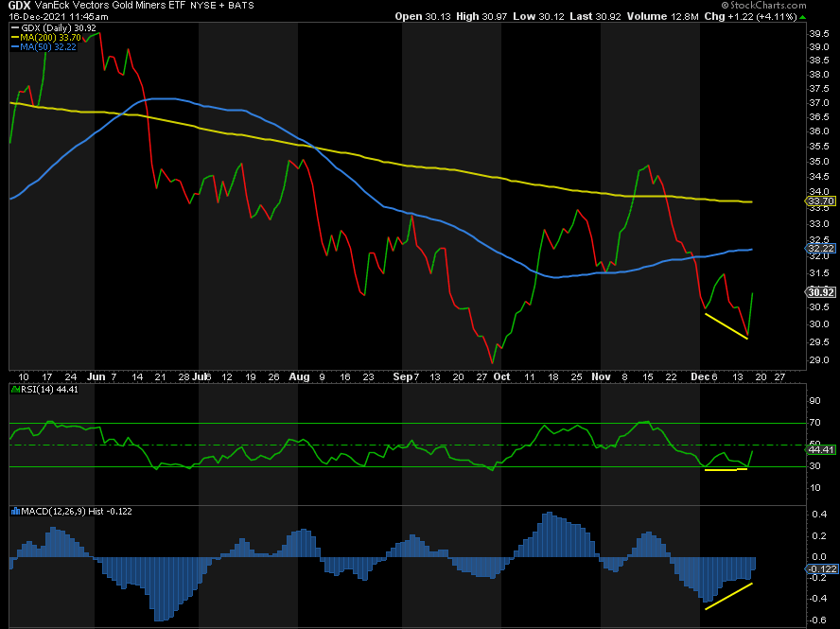Click the 90 level on the RSI axis
This screenshot has height=629, width=840.
814,401
